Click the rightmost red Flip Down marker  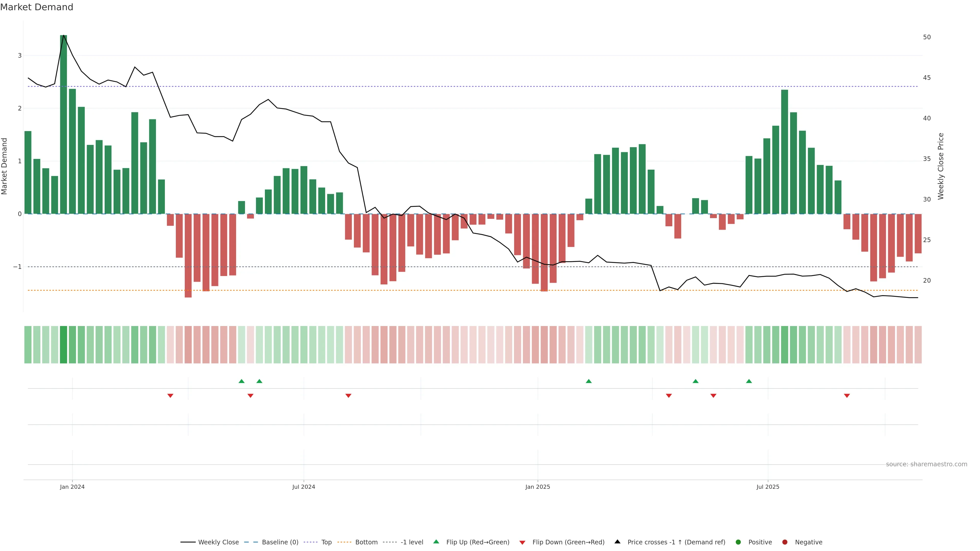click(x=847, y=396)
